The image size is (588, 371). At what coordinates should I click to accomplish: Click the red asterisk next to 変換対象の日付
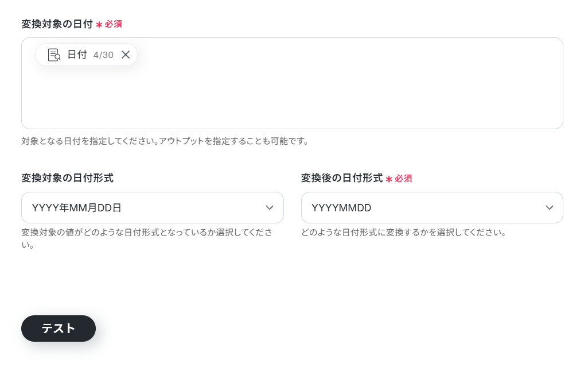(99, 25)
